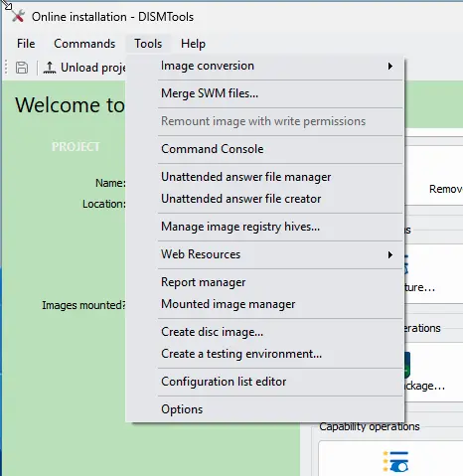Click the Images mounted? label
This screenshot has height=476, width=463.
pos(83,305)
